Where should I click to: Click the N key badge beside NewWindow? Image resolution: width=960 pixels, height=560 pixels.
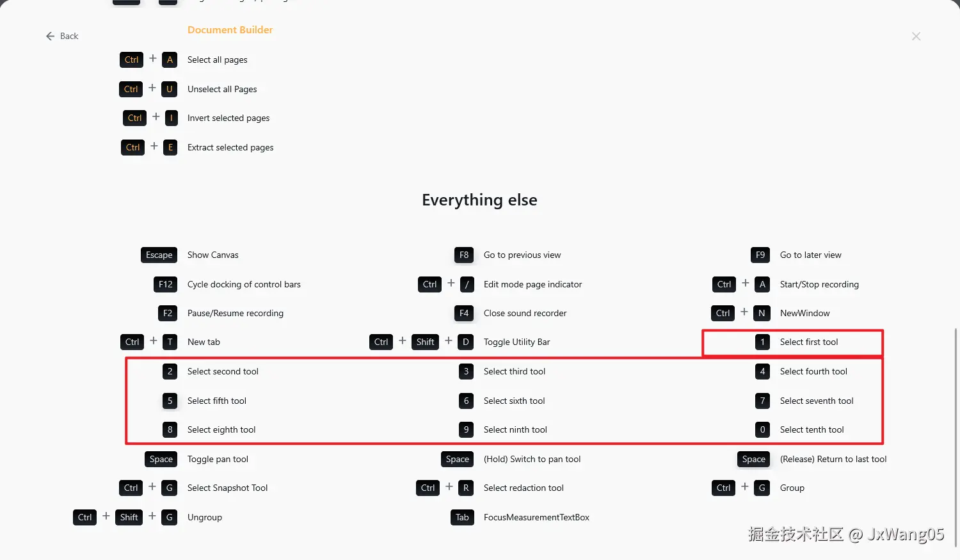point(762,313)
